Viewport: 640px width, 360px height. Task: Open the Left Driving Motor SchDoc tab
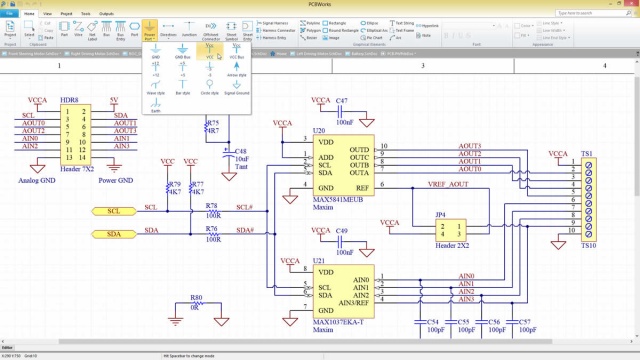pos(316,53)
